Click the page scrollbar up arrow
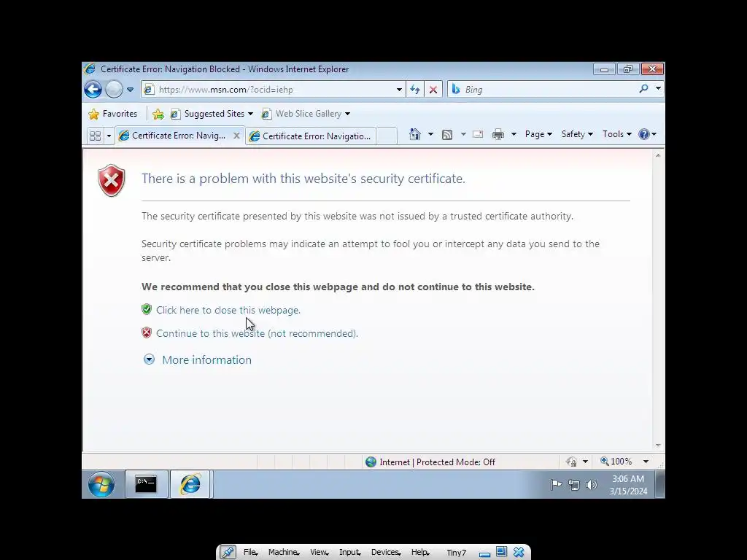This screenshot has width=747, height=560. click(x=658, y=155)
